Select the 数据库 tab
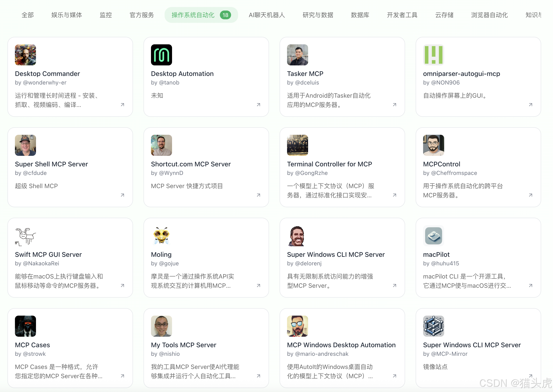This screenshot has height=392, width=553. pyautogui.click(x=360, y=15)
